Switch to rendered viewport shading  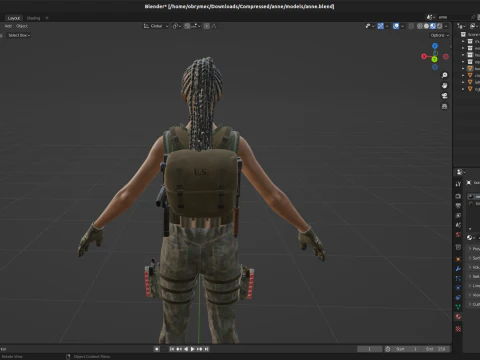[x=440, y=26]
